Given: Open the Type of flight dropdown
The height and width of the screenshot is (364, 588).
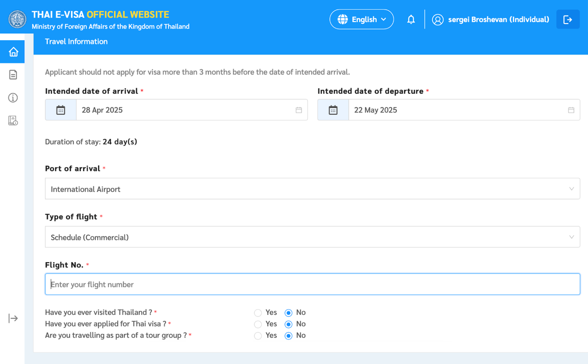Looking at the screenshot, I should point(313,237).
